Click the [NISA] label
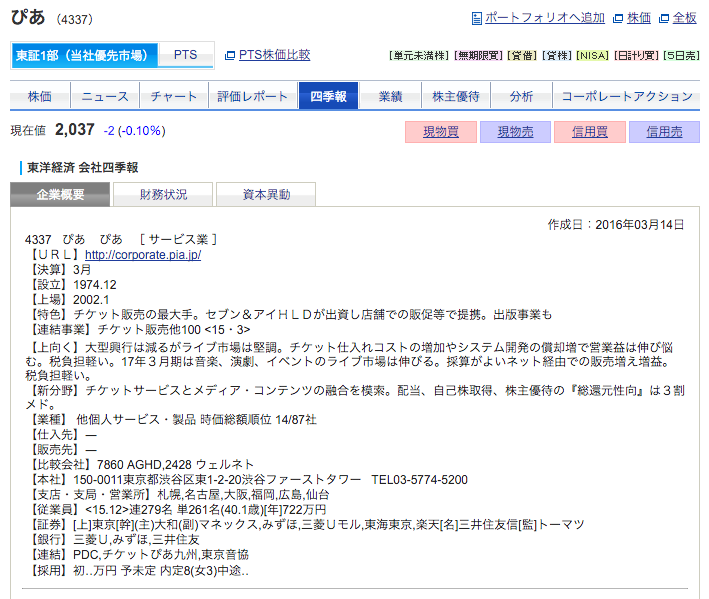709x599 pixels. coord(592,56)
